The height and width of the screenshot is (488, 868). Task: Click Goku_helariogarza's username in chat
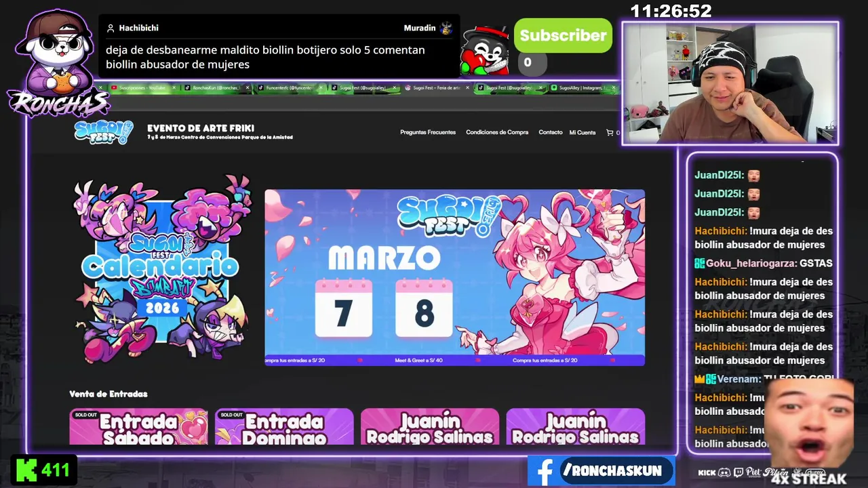751,263
